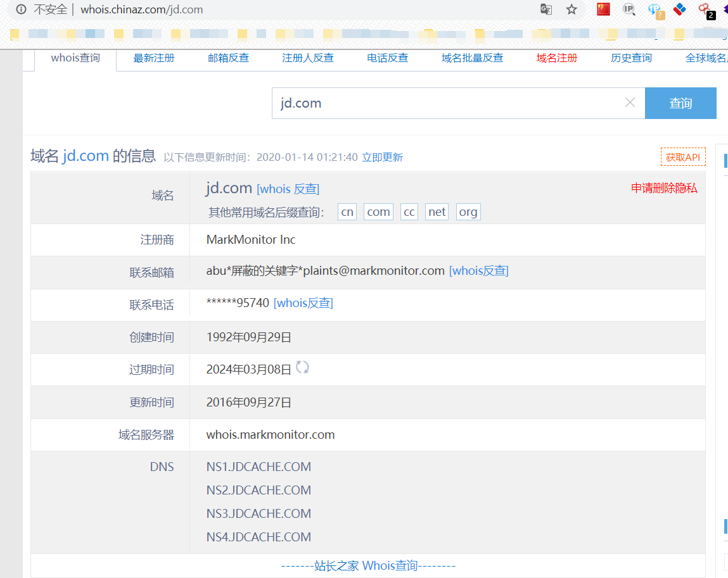Click the 获取API button
The width and height of the screenshot is (728, 578).
point(683,157)
